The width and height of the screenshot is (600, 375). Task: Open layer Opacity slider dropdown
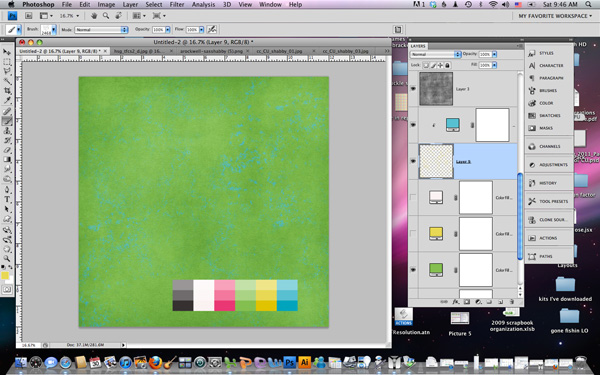pos(494,54)
